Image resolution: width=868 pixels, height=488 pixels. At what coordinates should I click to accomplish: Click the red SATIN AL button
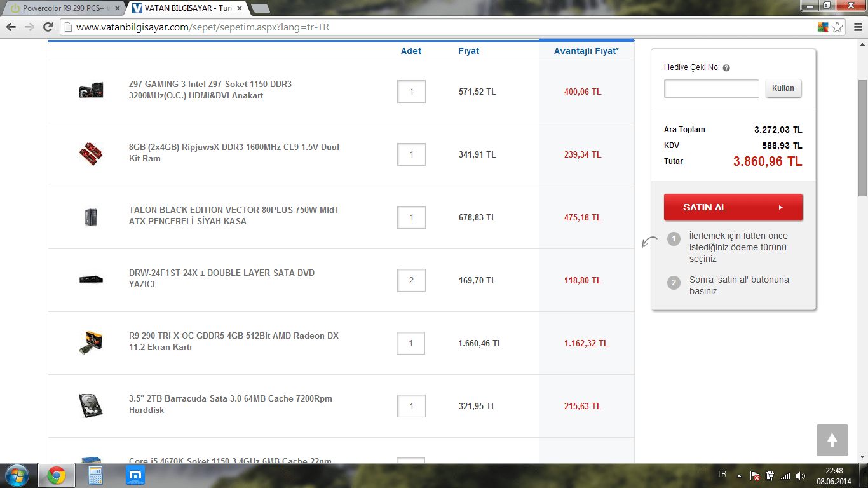[x=733, y=207]
